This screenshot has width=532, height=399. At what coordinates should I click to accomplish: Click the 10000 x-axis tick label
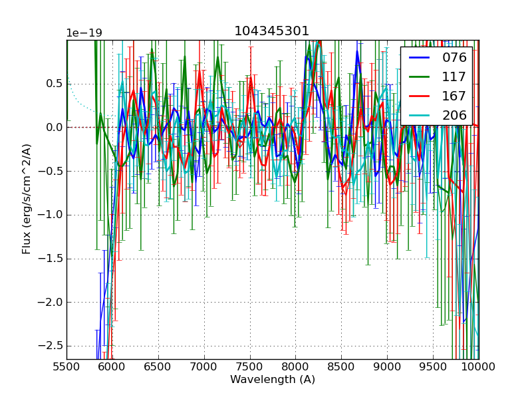[479, 366]
